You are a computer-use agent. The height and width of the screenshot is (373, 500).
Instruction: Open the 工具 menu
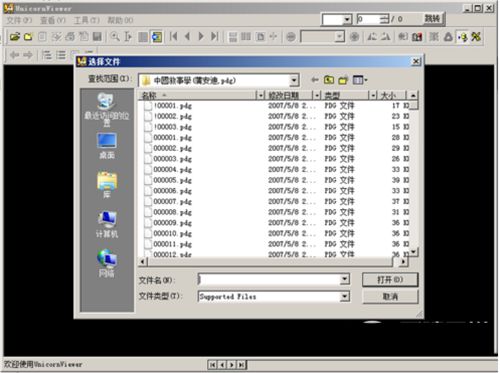(86, 20)
